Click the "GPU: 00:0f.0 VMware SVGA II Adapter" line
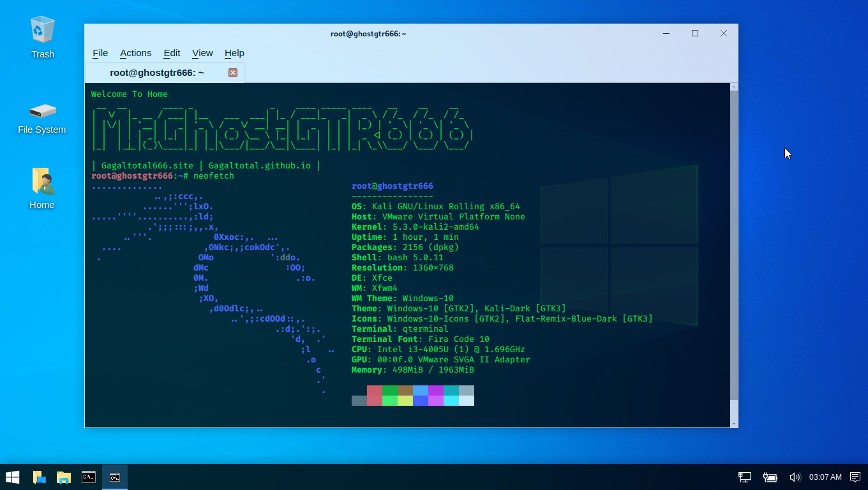The image size is (868, 490). (441, 360)
